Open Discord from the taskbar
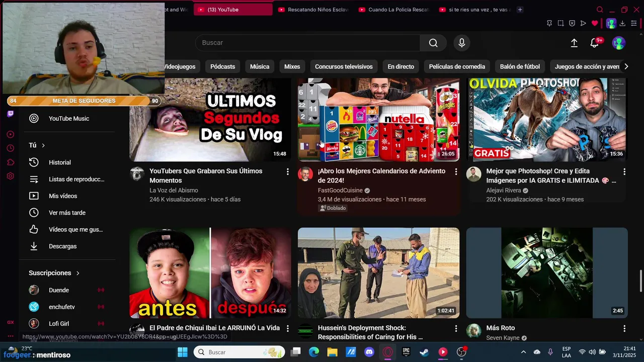 point(369,352)
